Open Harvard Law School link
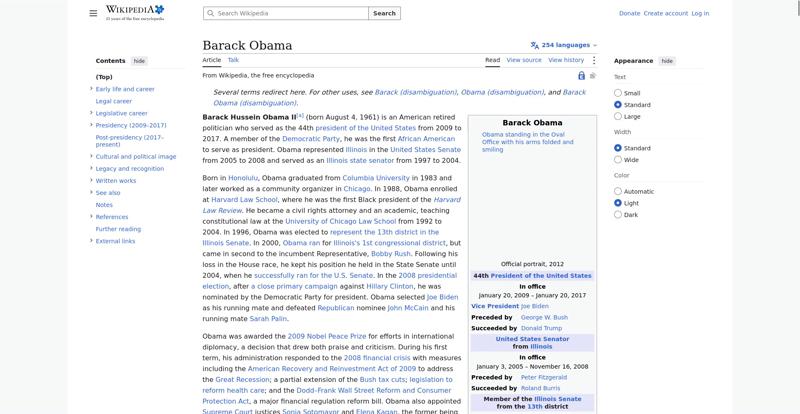The width and height of the screenshot is (800, 414). pos(244,200)
